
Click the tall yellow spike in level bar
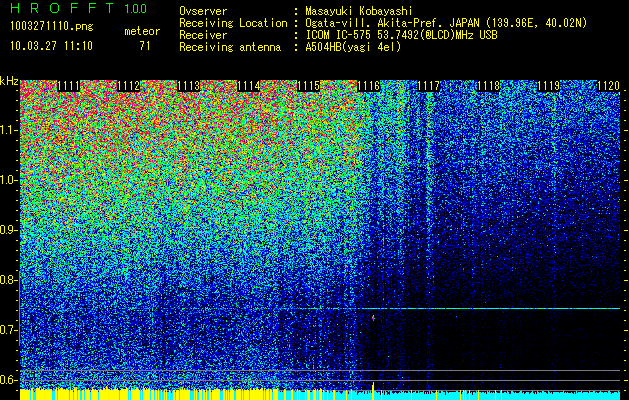373,390
